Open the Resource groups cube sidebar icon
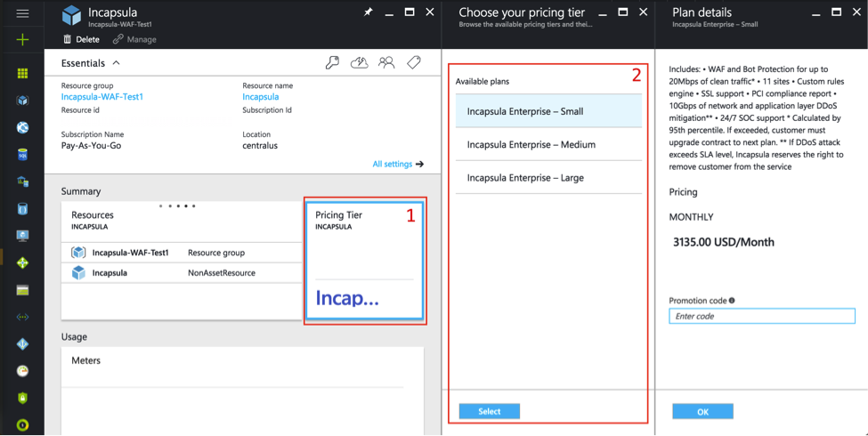868x436 pixels. (x=22, y=101)
